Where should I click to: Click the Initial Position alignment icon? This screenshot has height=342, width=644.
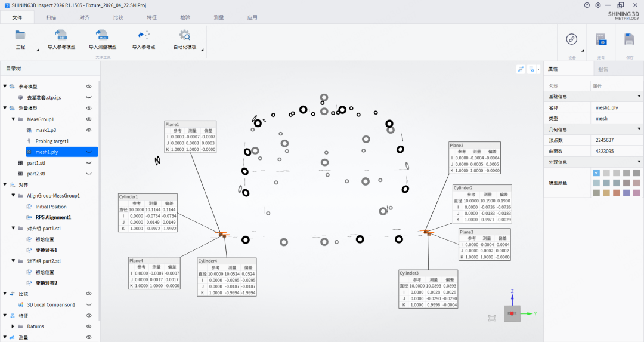[29, 207]
